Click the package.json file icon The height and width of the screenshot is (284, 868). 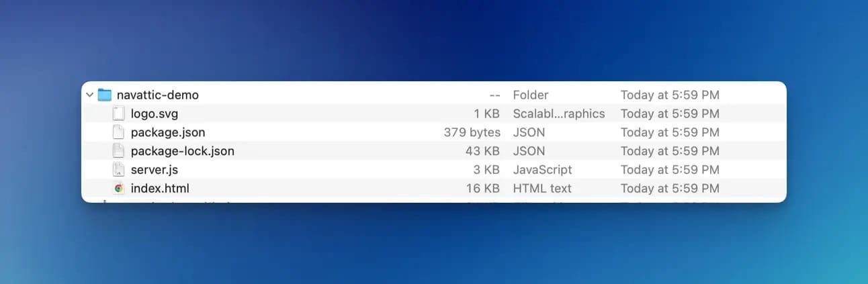click(x=119, y=132)
